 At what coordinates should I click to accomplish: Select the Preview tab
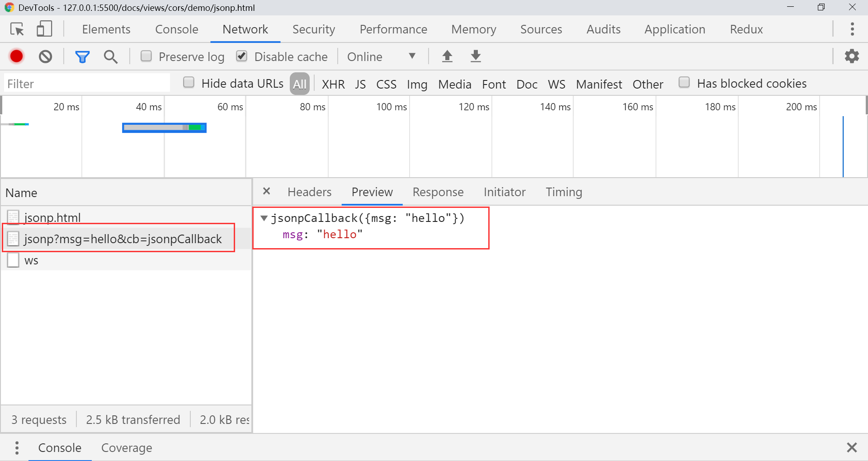point(372,192)
